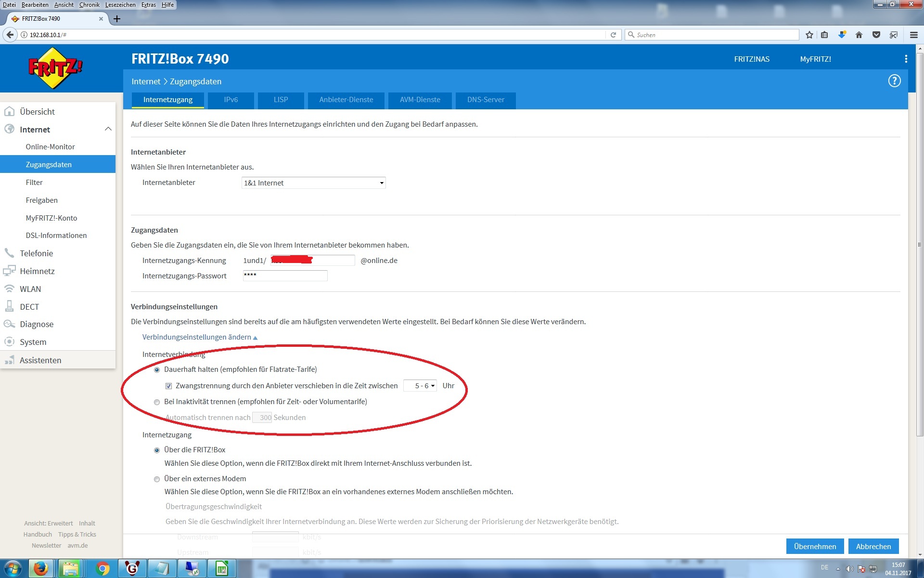Open the downloads arrow icon

pyautogui.click(x=842, y=35)
